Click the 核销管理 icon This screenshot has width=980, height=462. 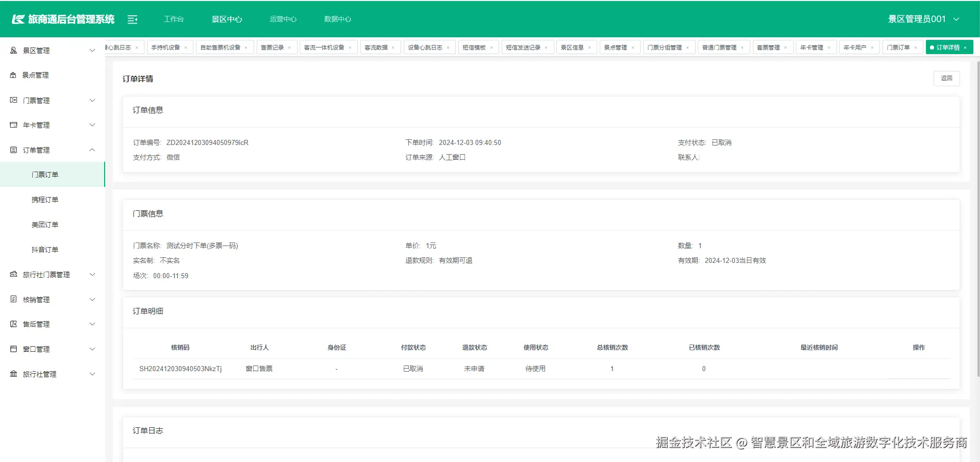pos(13,299)
